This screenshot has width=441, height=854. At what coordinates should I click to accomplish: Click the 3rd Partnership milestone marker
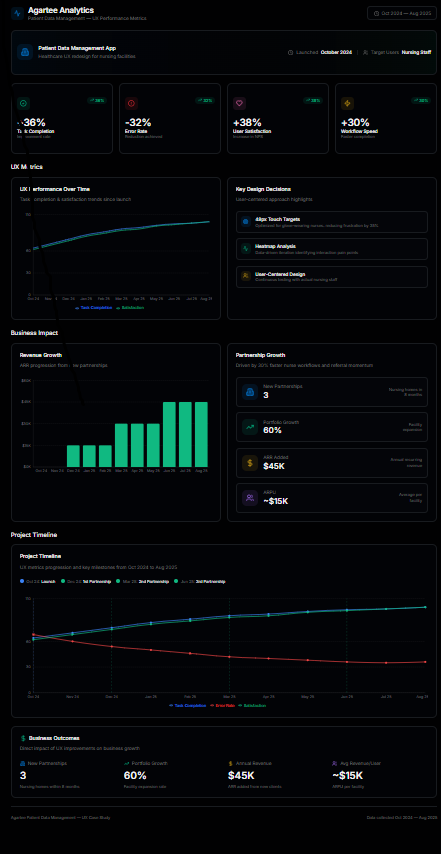pos(175,582)
